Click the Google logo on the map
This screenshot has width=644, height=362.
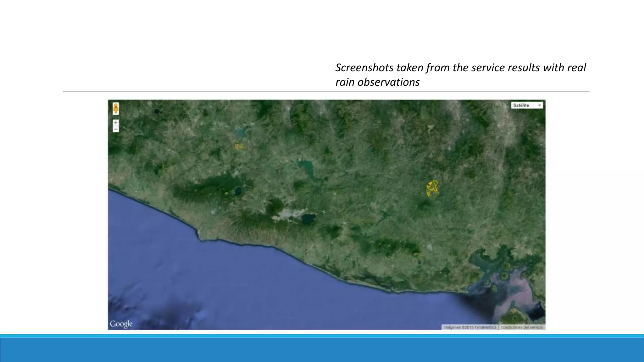121,324
